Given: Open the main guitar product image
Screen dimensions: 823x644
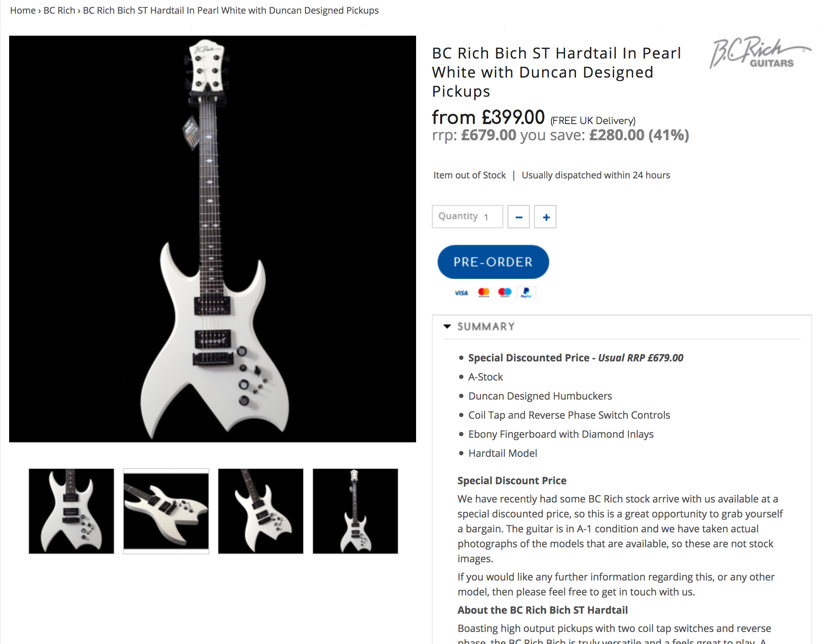Looking at the screenshot, I should [213, 239].
